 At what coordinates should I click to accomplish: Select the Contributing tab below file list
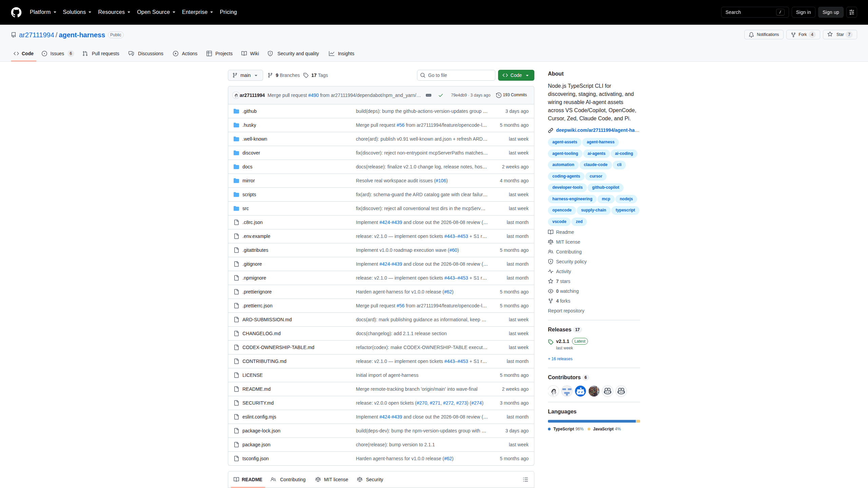click(288, 480)
